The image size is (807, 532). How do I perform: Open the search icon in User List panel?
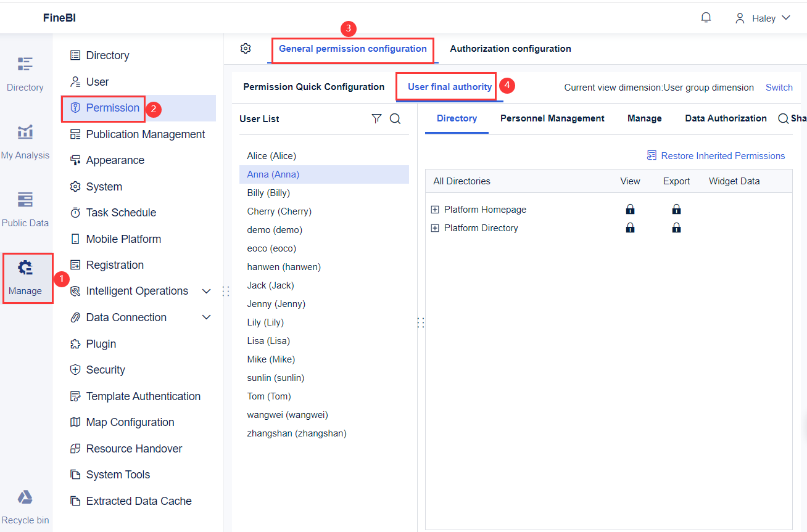point(395,118)
